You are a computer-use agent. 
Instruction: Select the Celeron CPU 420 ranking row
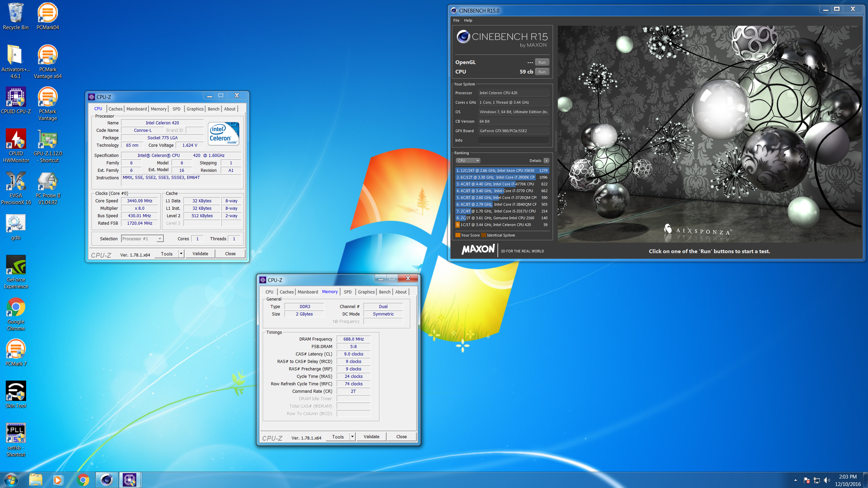click(502, 225)
